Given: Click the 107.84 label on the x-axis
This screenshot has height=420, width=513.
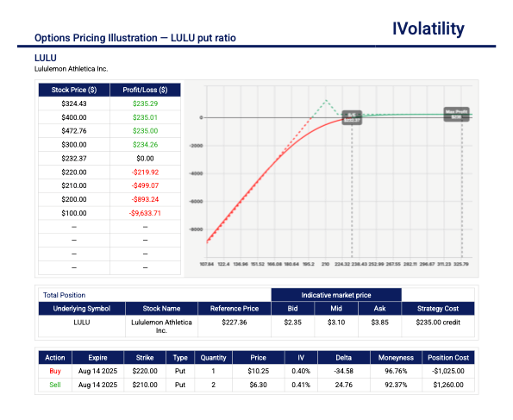Looking at the screenshot, I should (206, 264).
